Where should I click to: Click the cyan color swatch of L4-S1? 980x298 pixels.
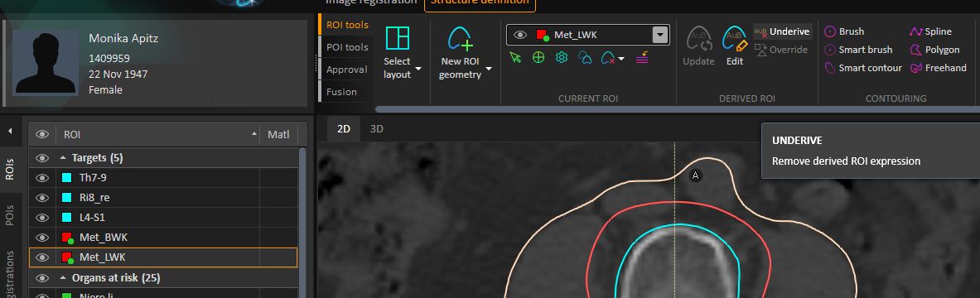point(67,218)
